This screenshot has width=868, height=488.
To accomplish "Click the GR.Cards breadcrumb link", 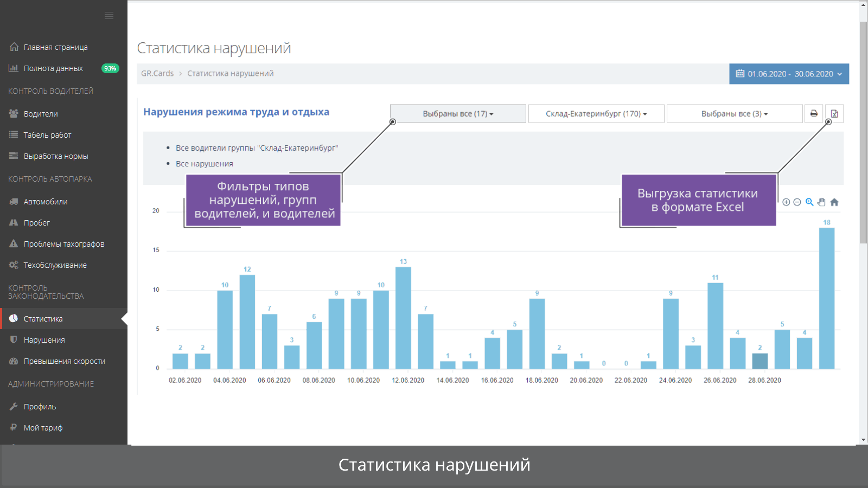I will click(x=157, y=73).
